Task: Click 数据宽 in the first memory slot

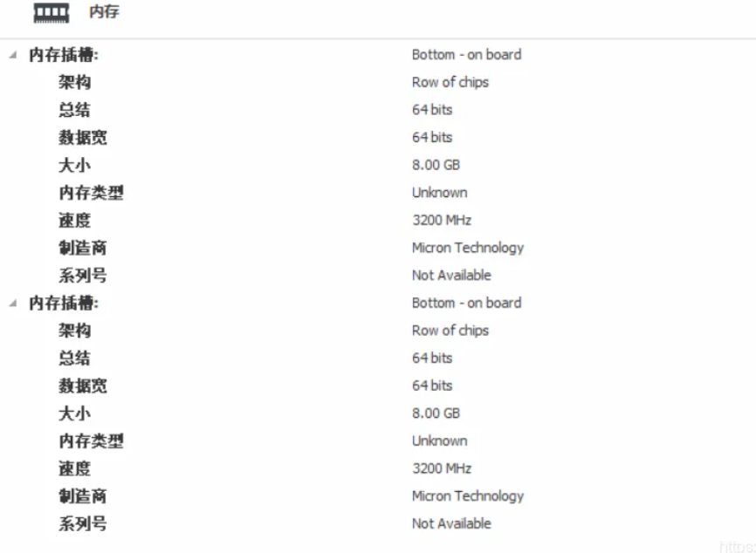Action: pyautogui.click(x=83, y=138)
